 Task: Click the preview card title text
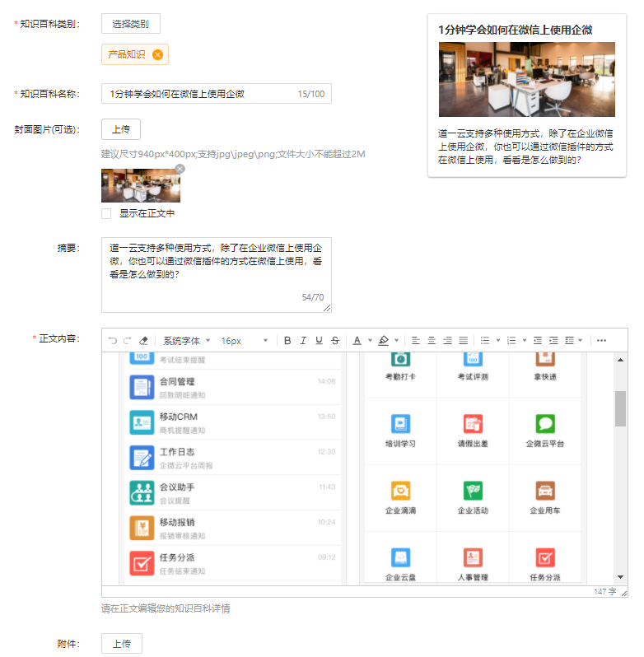tap(515, 30)
